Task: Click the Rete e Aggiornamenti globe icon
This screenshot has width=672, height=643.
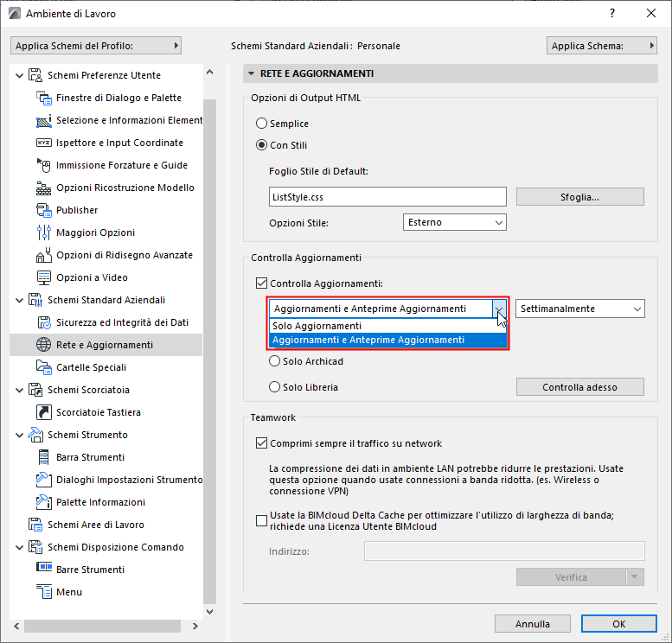Action: [x=44, y=345]
